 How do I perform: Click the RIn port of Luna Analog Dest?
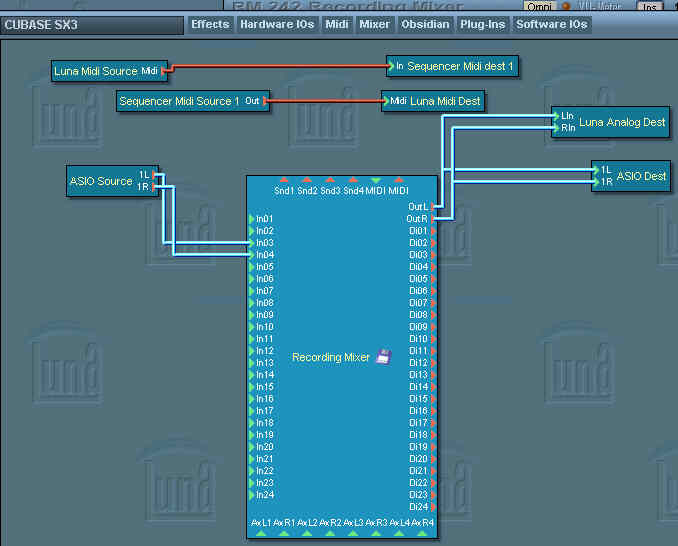(x=556, y=128)
